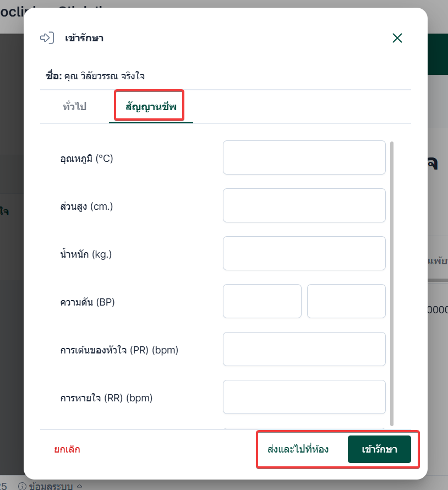Close the เข้ารักษา dialog with X
This screenshot has height=490, width=448.
397,38
